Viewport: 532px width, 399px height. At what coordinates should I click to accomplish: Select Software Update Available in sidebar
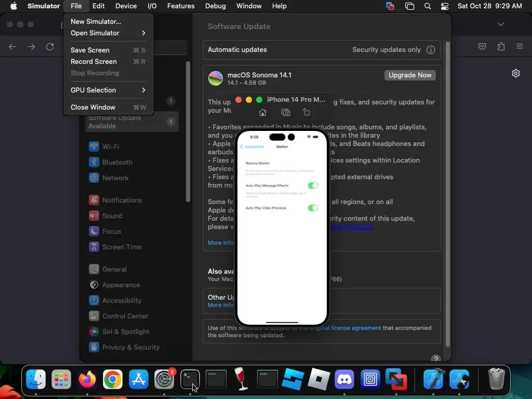(132, 122)
